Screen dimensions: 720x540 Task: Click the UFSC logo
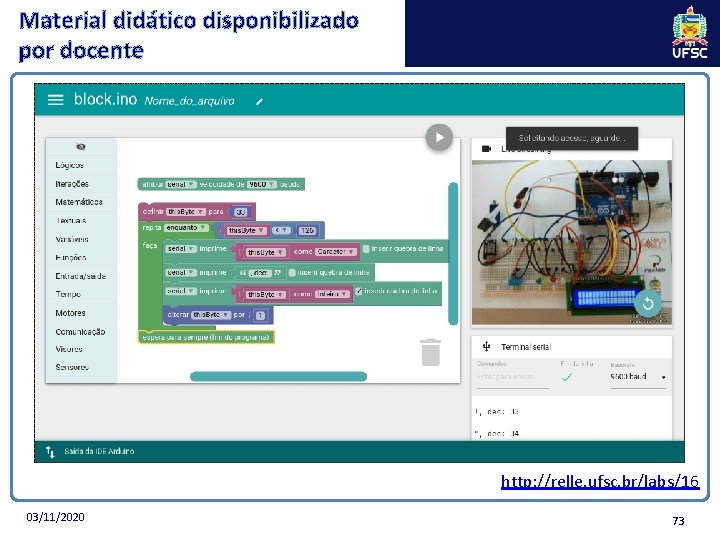(x=689, y=32)
